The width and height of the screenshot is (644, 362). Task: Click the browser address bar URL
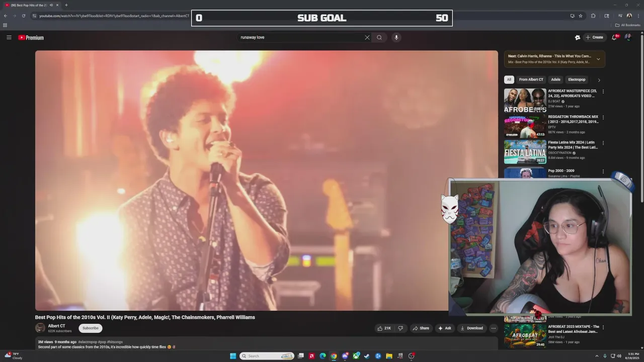tap(114, 16)
